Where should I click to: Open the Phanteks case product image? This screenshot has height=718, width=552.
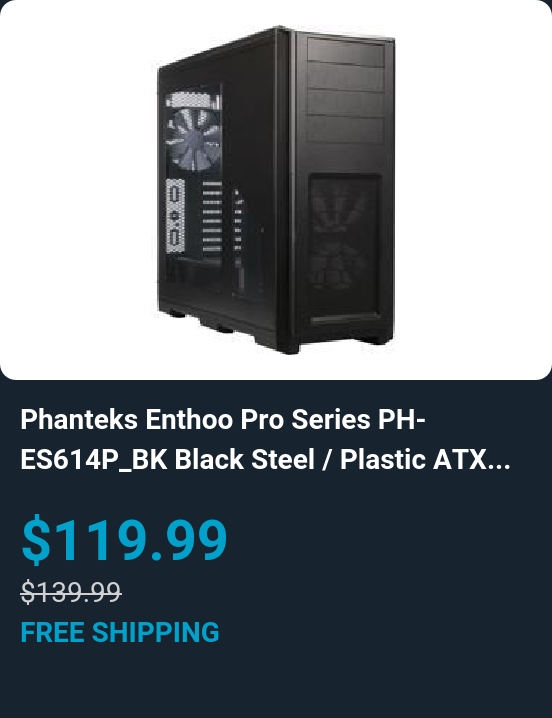(276, 190)
